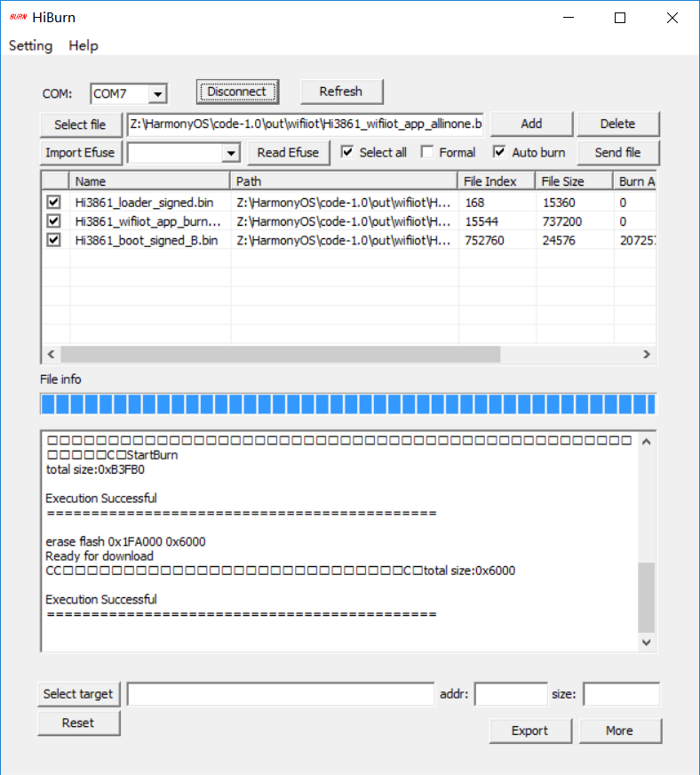The image size is (700, 775).
Task: Click the file list right scroll arrow
Action: 647,355
